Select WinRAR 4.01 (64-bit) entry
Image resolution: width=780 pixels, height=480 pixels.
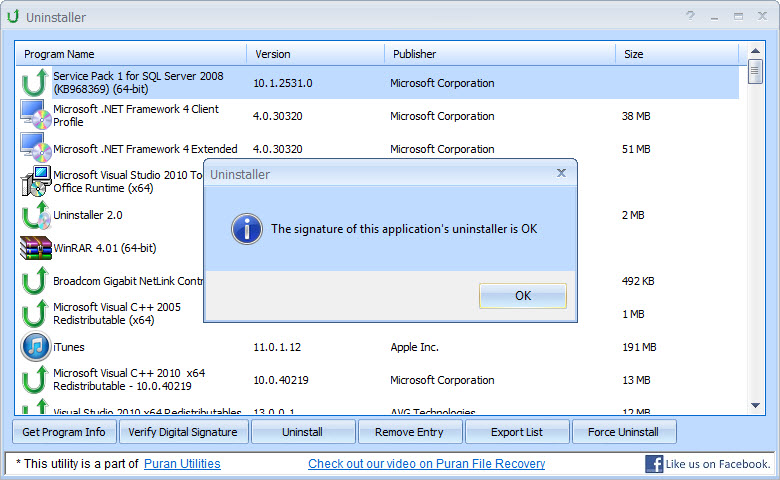104,248
